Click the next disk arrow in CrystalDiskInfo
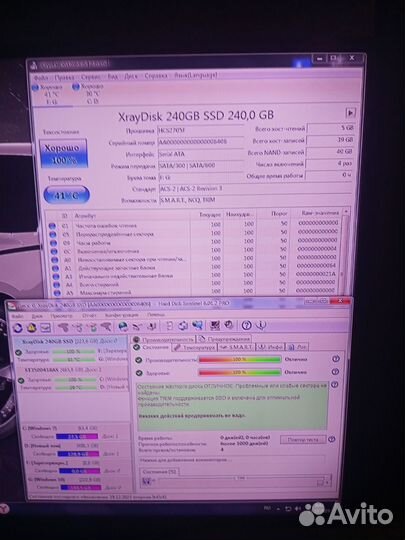Viewport: 405px width, 540px height. tap(350, 113)
